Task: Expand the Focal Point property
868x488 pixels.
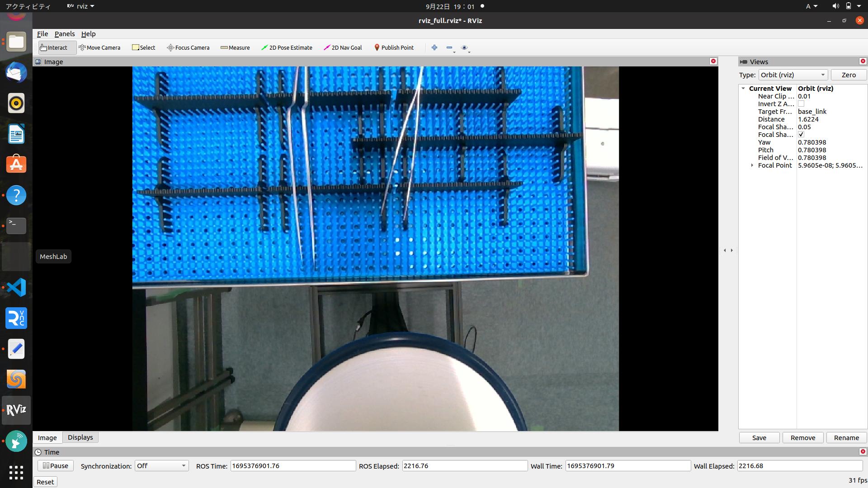Action: click(752, 165)
